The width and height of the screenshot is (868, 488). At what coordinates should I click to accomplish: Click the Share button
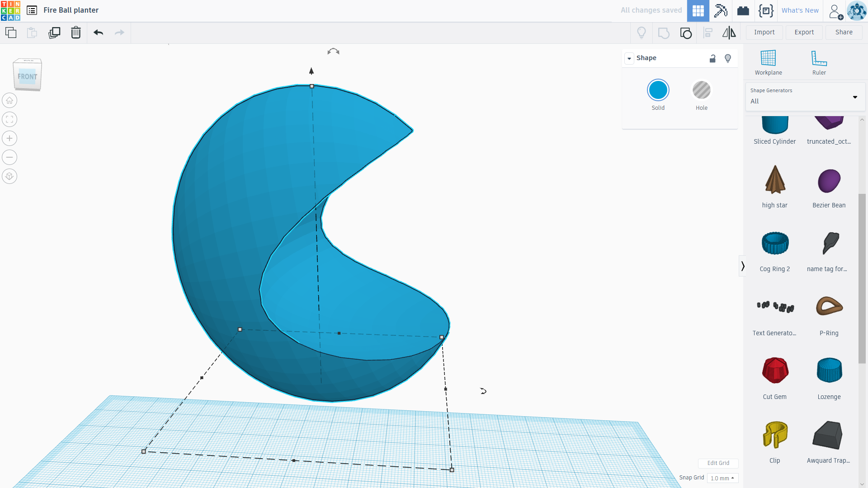844,32
